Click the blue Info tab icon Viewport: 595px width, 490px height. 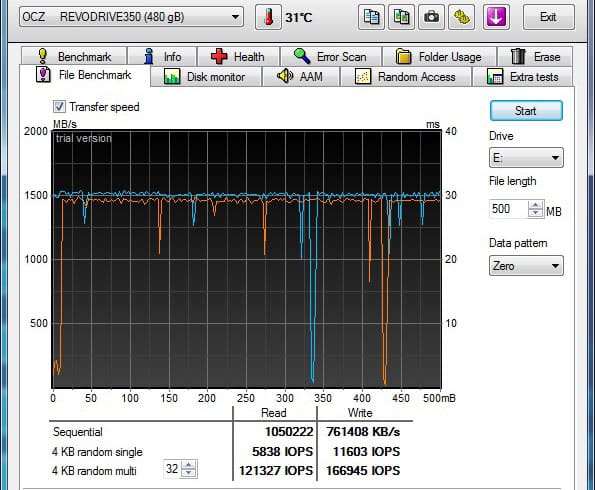pos(149,56)
